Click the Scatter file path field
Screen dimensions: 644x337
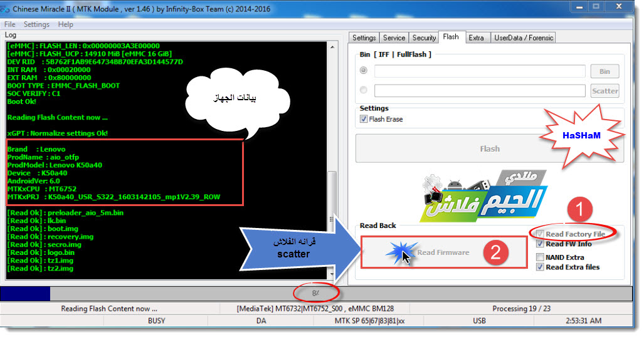480,91
